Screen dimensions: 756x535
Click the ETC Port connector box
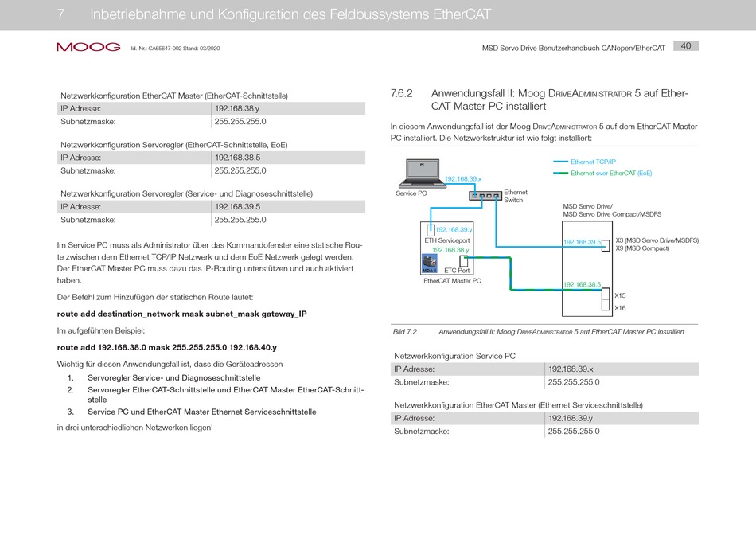tap(464, 261)
